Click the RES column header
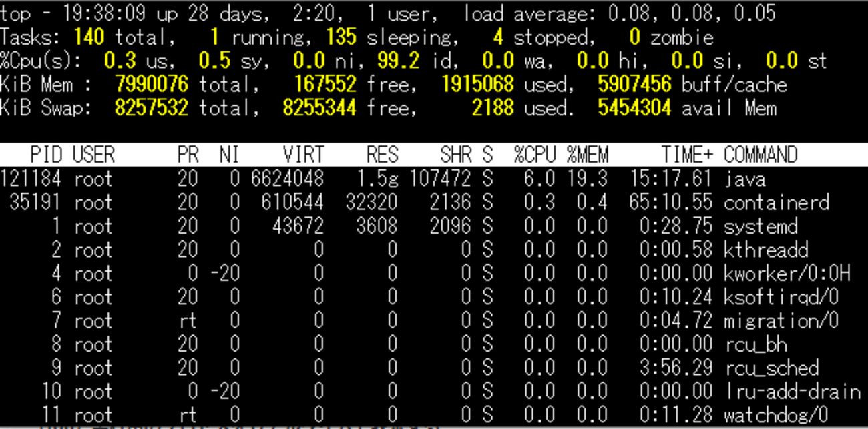 (x=384, y=154)
